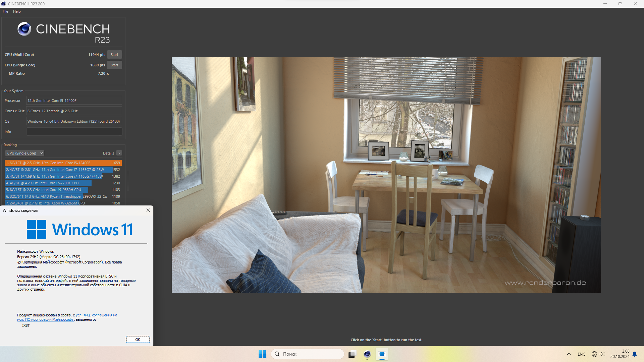Open the File menu
This screenshot has width=644, height=362.
[x=5, y=11]
